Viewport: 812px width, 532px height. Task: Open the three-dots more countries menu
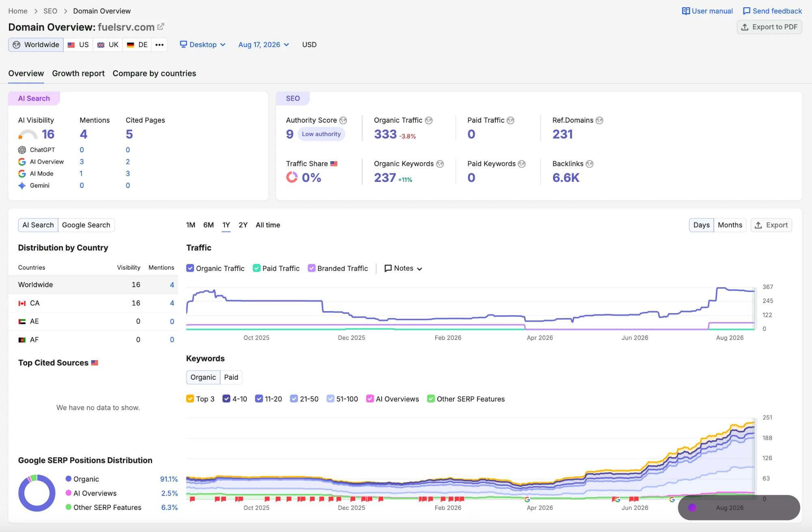tap(160, 45)
